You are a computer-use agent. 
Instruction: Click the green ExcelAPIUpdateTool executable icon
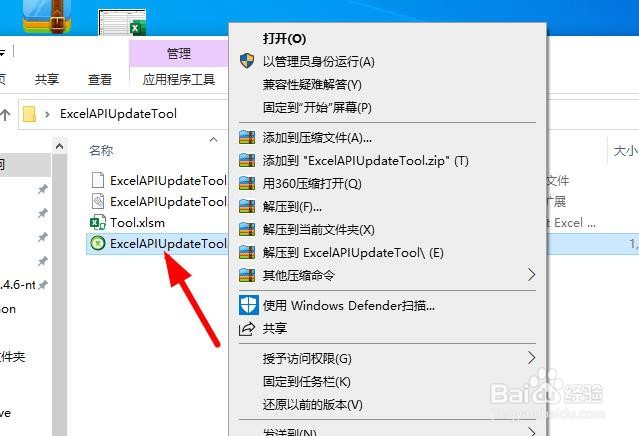pyautogui.click(x=98, y=243)
